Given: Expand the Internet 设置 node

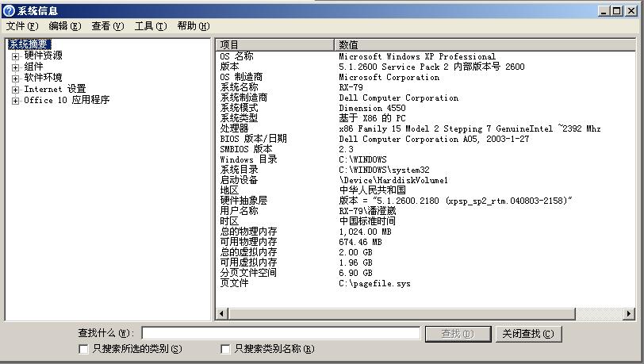Looking at the screenshot, I should [15, 90].
